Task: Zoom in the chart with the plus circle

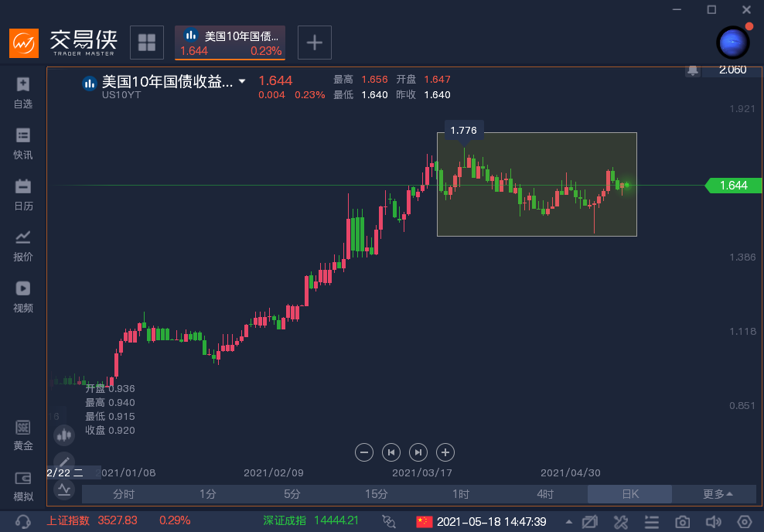Action: click(445, 452)
